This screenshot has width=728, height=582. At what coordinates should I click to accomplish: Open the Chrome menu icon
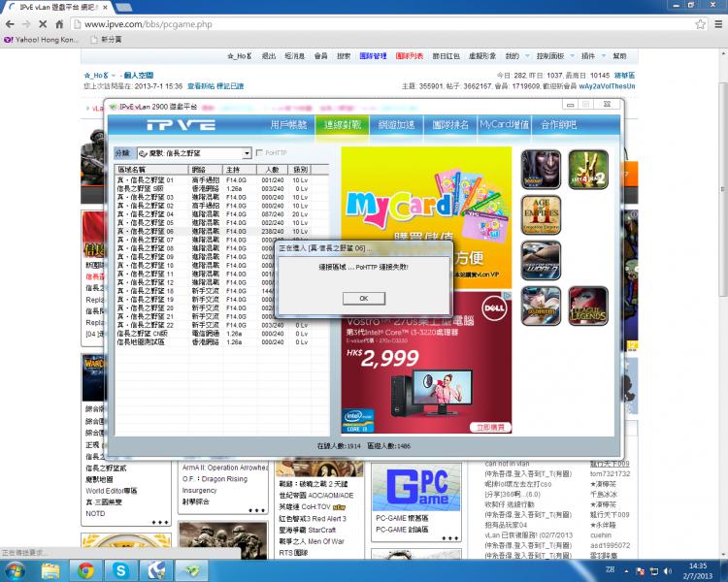(718, 24)
